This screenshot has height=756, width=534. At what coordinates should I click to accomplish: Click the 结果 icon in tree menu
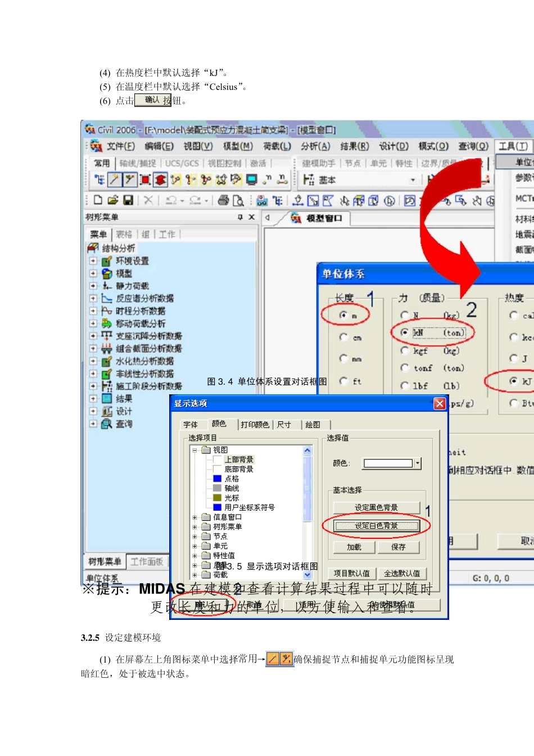tap(107, 398)
